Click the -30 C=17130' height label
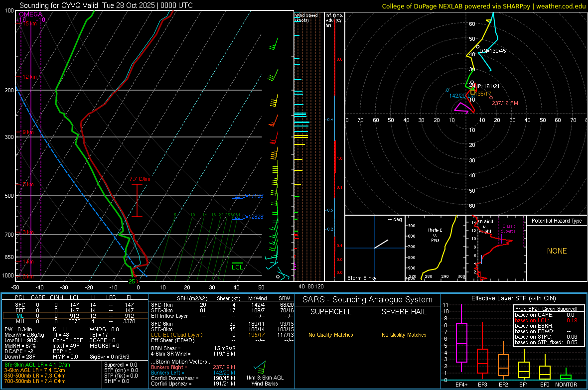 tap(249, 196)
